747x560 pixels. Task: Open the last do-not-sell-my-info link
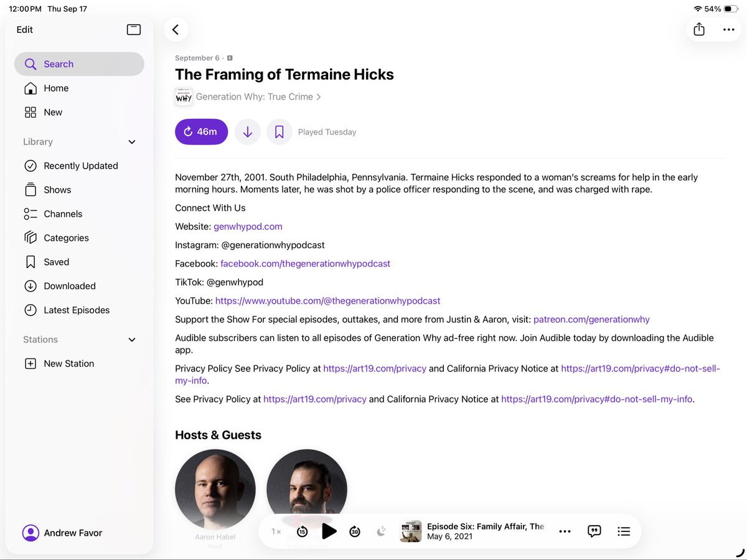pyautogui.click(x=596, y=399)
